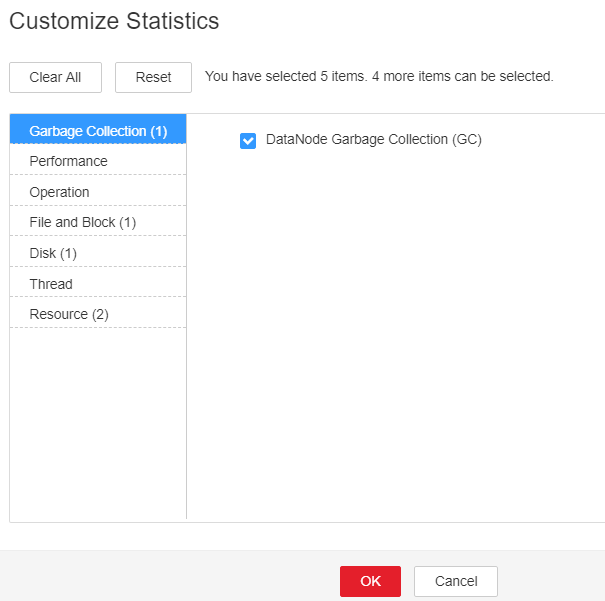This screenshot has height=601, width=605.
Task: Select the Garbage Collection (1) category
Action: point(98,129)
